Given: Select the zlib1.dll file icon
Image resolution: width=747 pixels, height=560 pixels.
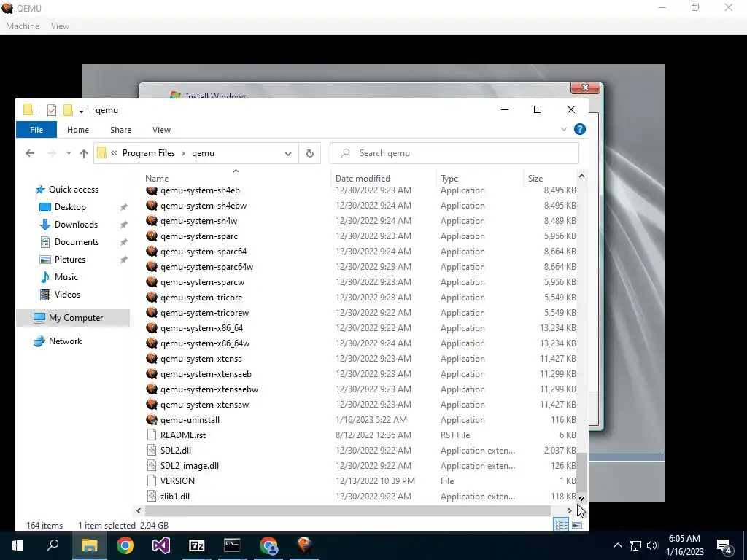Looking at the screenshot, I should 152,496.
